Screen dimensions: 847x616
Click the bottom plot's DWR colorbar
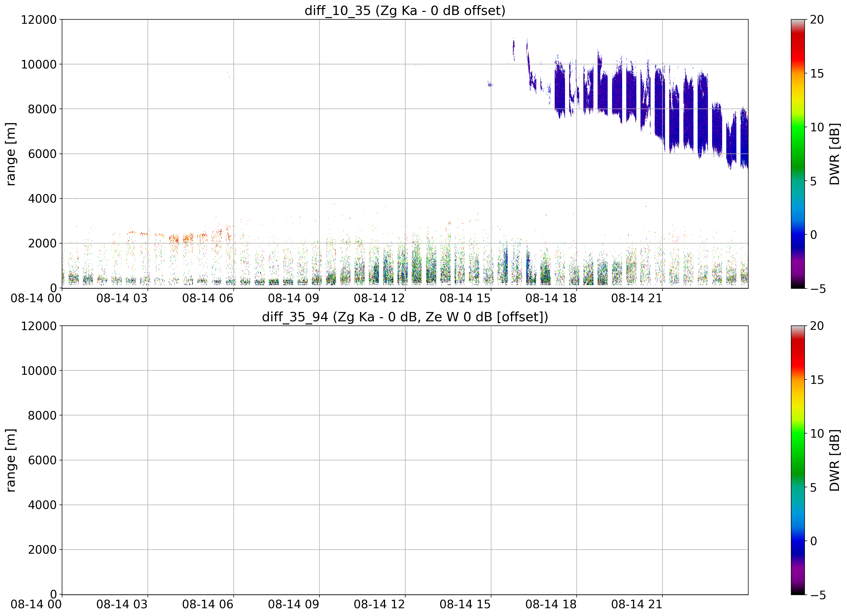tap(798, 460)
